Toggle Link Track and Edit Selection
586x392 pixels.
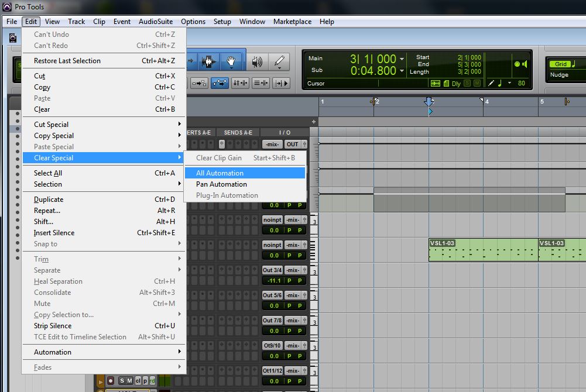(261, 83)
